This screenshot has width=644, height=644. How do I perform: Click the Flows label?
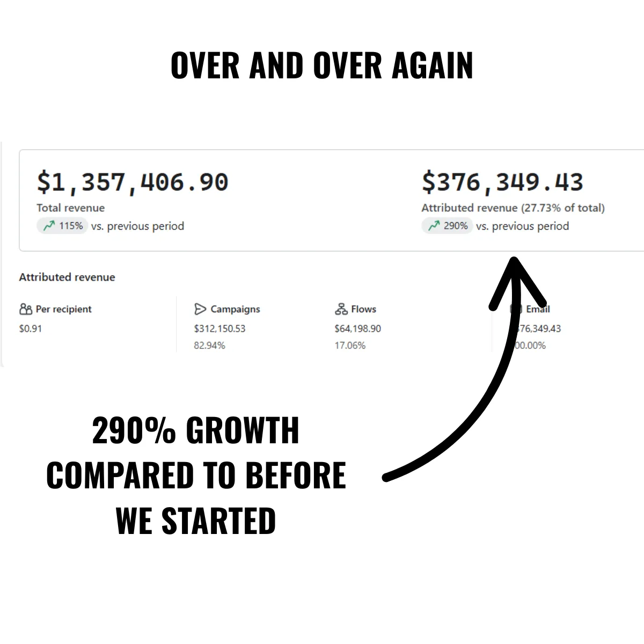tap(363, 309)
